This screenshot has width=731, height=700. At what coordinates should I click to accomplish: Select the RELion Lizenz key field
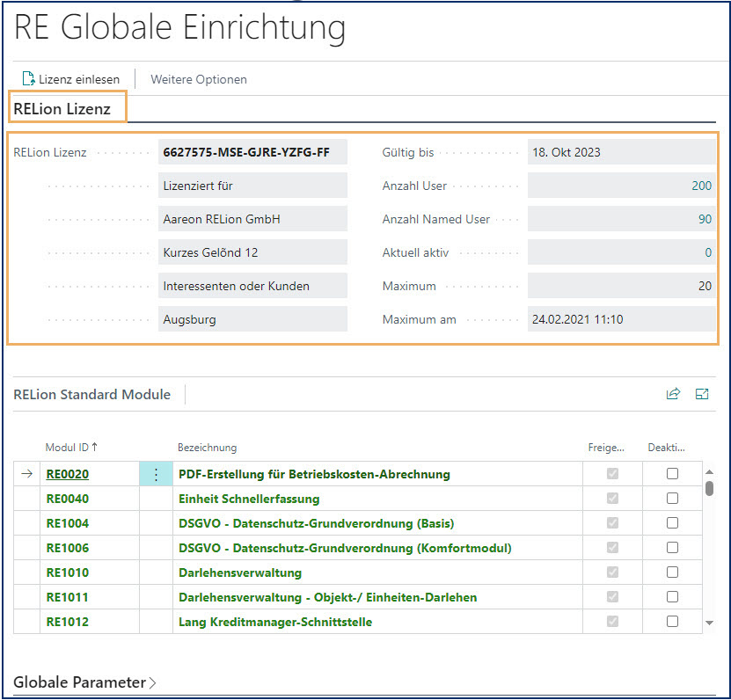click(x=252, y=152)
